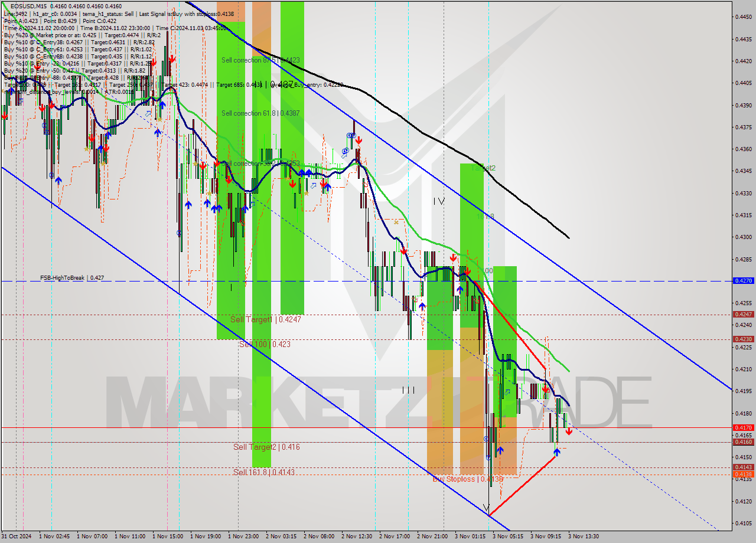The image size is (756, 543).
Task: Click the wave label I I I
Action: (x=408, y=390)
